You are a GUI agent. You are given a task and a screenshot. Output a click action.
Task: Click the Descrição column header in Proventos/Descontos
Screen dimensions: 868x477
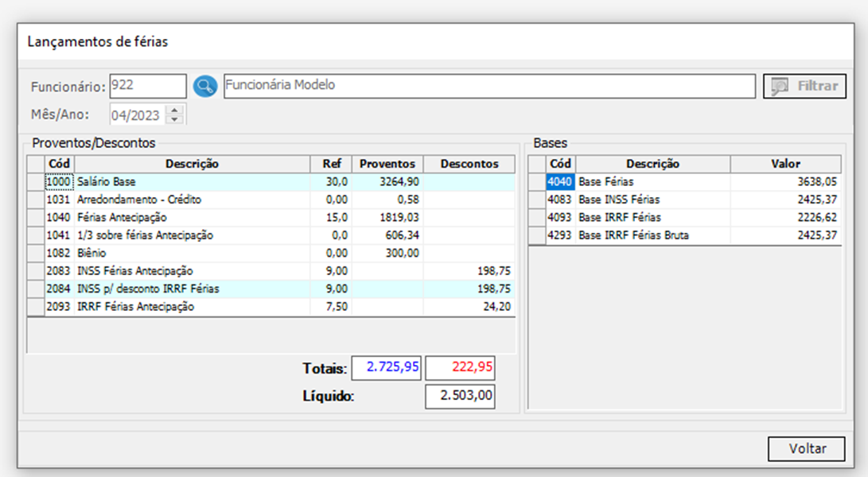[192, 164]
